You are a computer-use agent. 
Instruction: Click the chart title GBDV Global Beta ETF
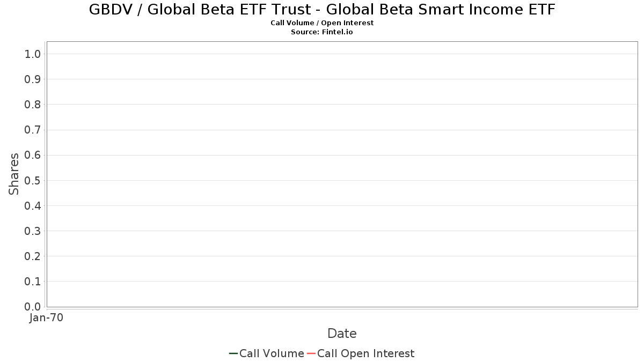322,9
